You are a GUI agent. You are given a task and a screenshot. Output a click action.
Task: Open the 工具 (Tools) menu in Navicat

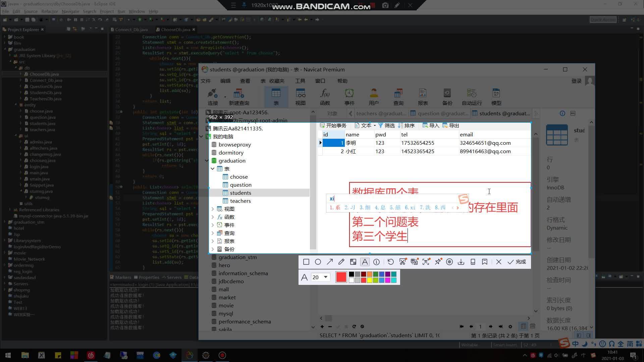[300, 81]
